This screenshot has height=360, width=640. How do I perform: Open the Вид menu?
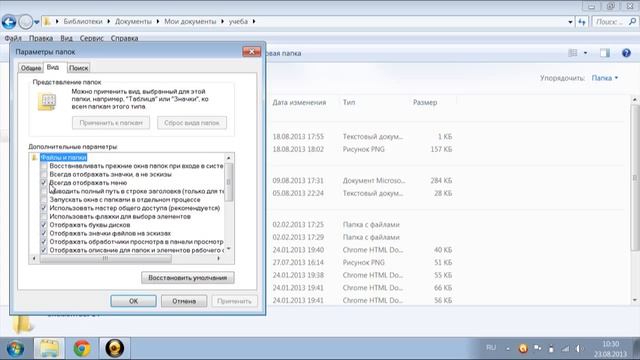(x=66, y=38)
